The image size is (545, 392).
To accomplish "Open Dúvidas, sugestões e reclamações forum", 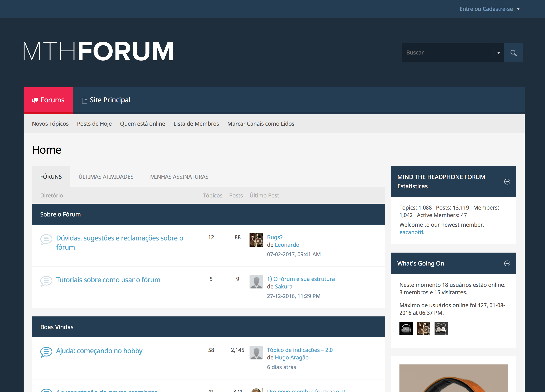I will click(x=120, y=243).
